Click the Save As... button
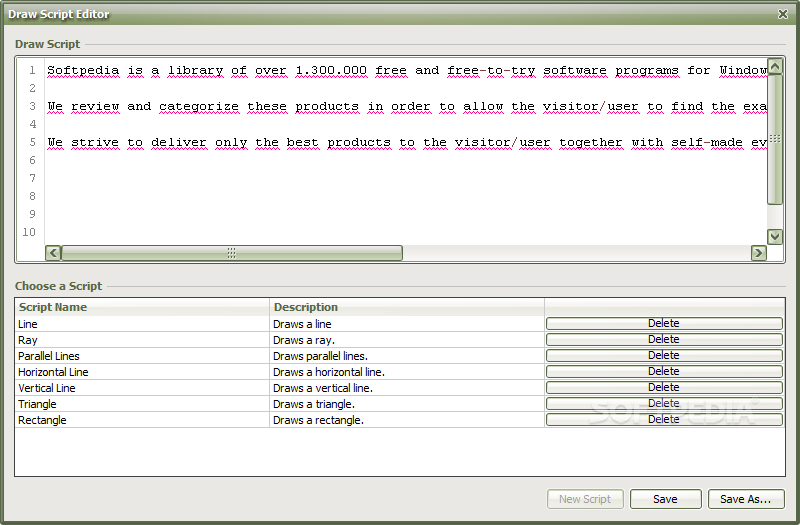The width and height of the screenshot is (800, 525). [745, 499]
